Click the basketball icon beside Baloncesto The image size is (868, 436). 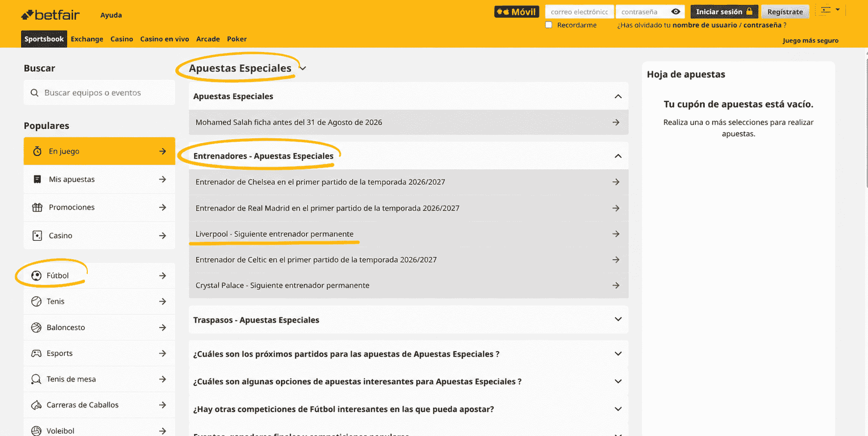point(36,327)
